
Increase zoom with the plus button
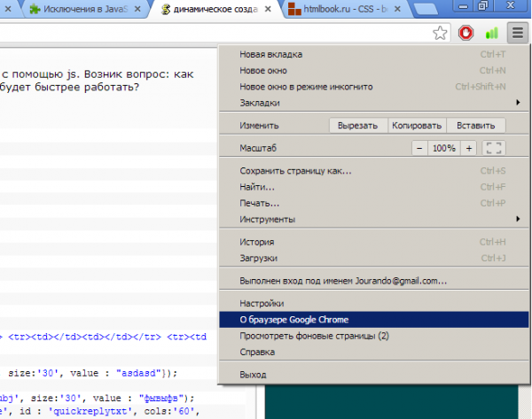(469, 148)
